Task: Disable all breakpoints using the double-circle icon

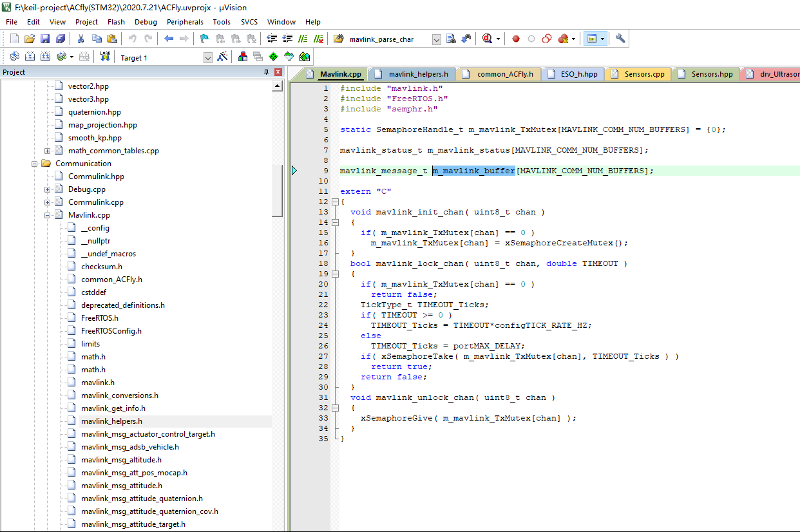Action: (x=547, y=39)
